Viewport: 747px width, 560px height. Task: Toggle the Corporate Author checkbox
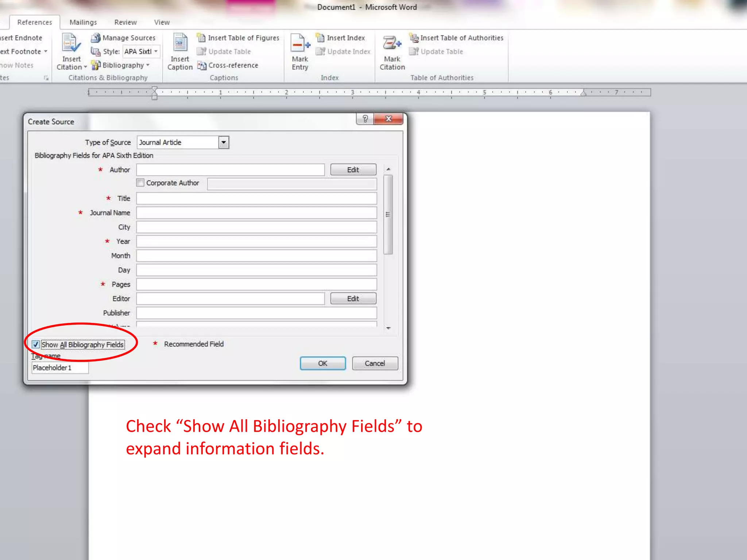(x=140, y=182)
